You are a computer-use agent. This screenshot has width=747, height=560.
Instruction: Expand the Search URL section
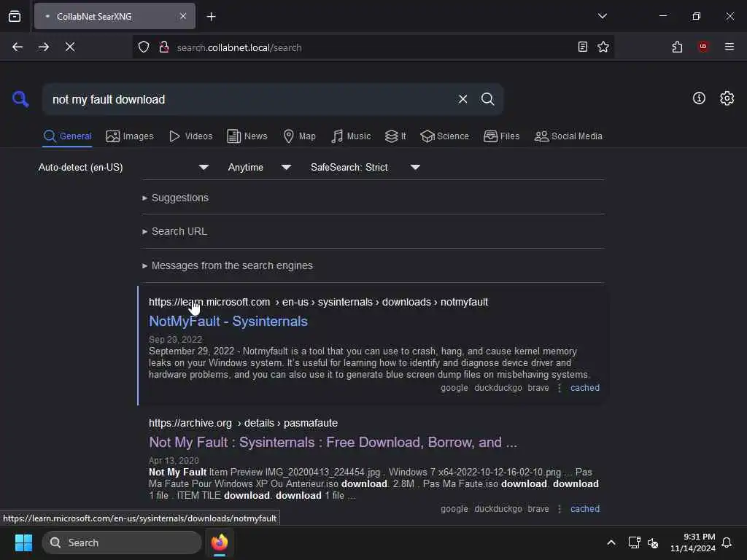pos(174,231)
